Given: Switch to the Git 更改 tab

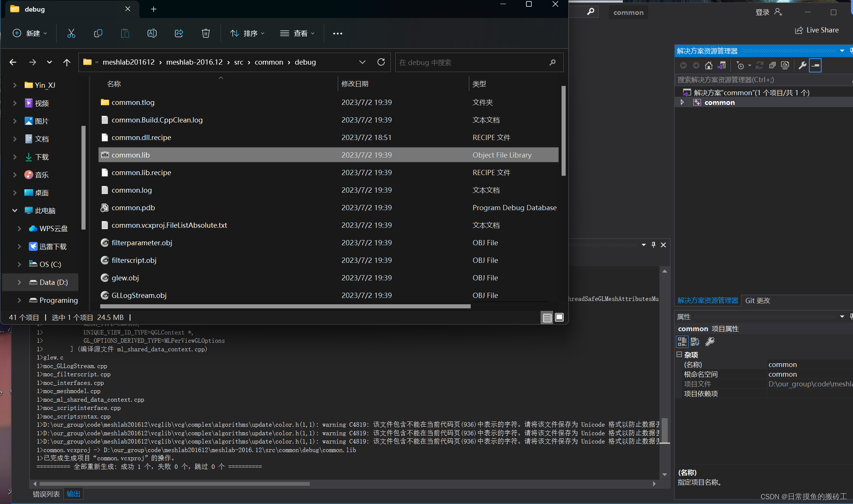Looking at the screenshot, I should coord(757,301).
